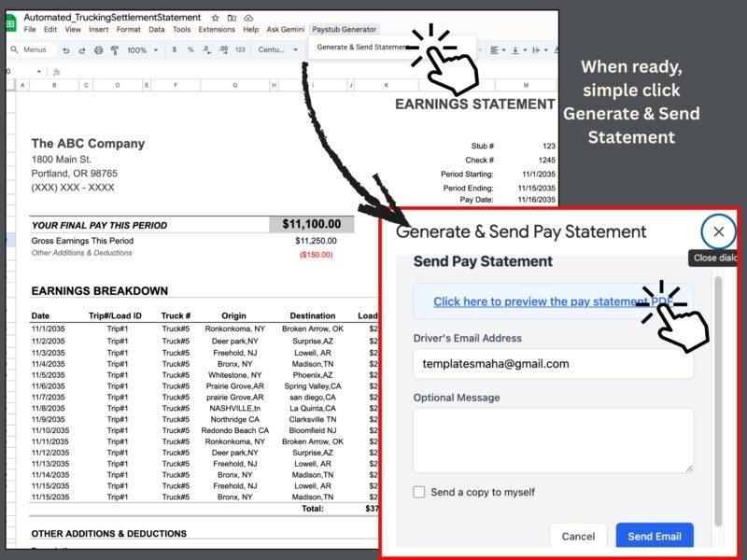Click the 11/9/2035 date cell
This screenshot has height=560, width=747.
[x=49, y=419]
